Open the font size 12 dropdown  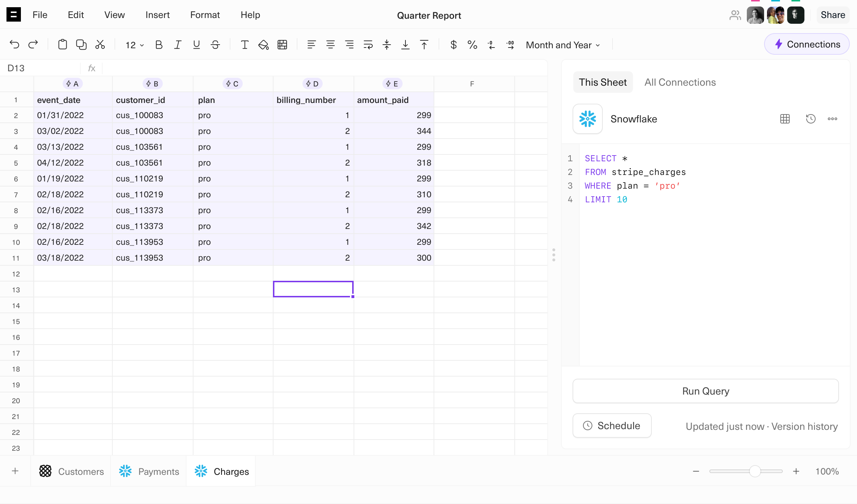coord(134,45)
